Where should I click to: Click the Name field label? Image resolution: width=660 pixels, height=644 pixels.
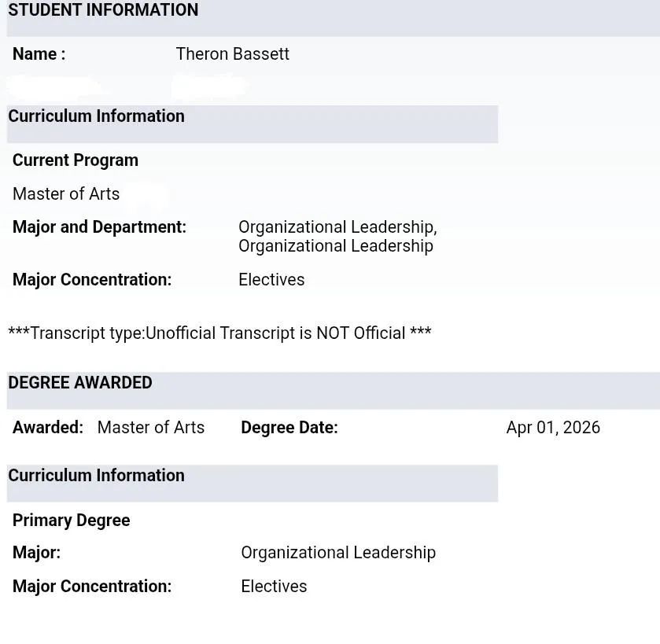39,54
